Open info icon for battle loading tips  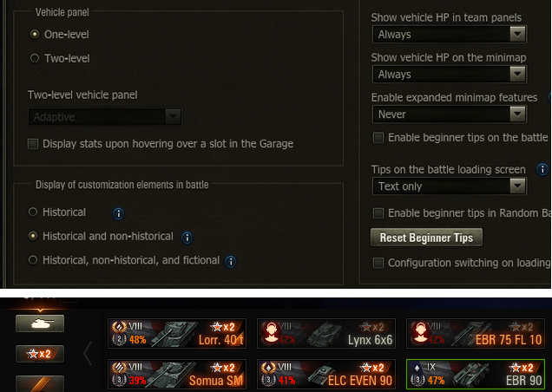pos(542,169)
